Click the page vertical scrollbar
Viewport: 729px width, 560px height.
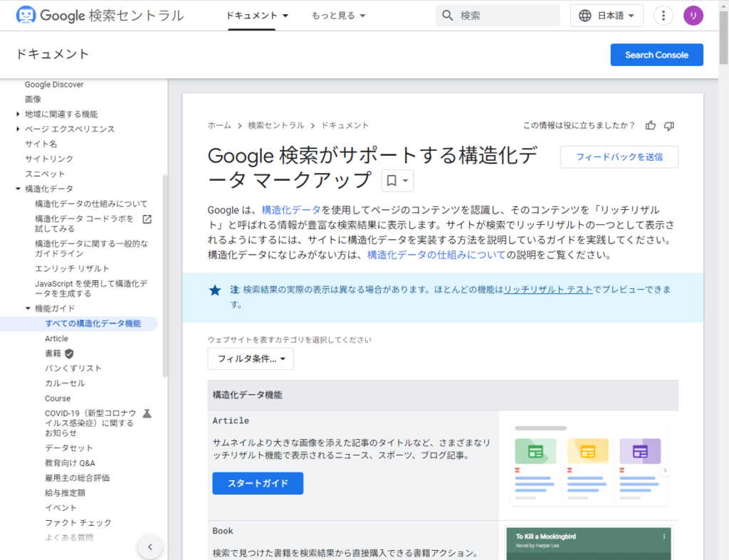(x=723, y=38)
